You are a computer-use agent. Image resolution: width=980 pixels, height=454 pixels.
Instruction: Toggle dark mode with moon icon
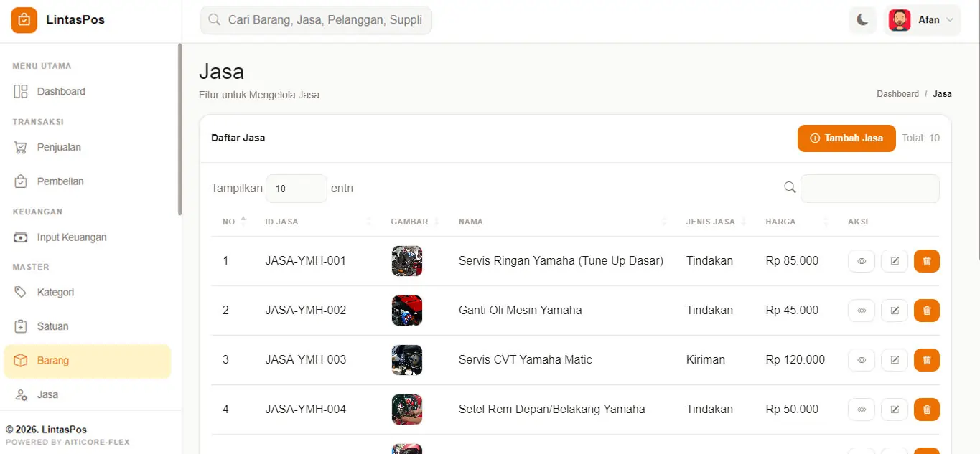point(862,20)
